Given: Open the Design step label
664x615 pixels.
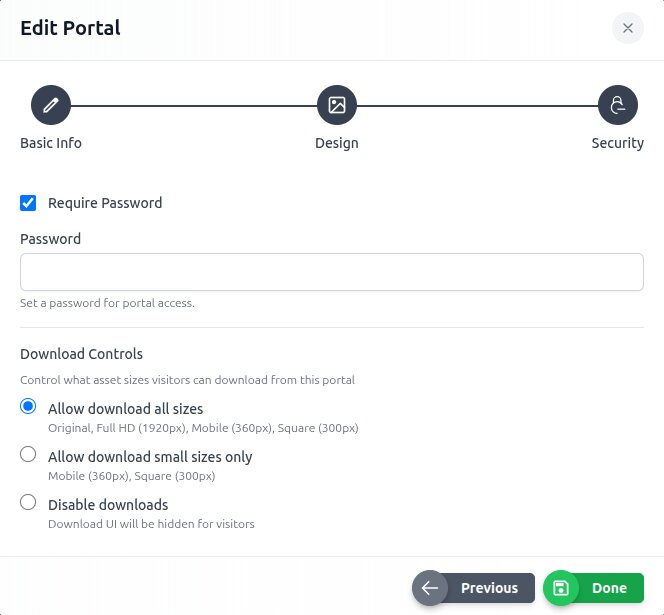Looking at the screenshot, I should 337,143.
